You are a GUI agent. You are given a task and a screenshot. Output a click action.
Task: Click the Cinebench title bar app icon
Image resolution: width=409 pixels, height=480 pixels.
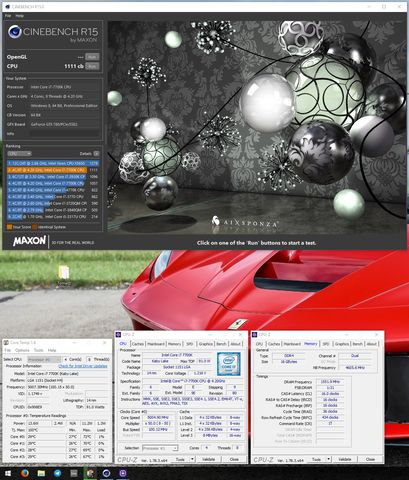click(x=7, y=6)
